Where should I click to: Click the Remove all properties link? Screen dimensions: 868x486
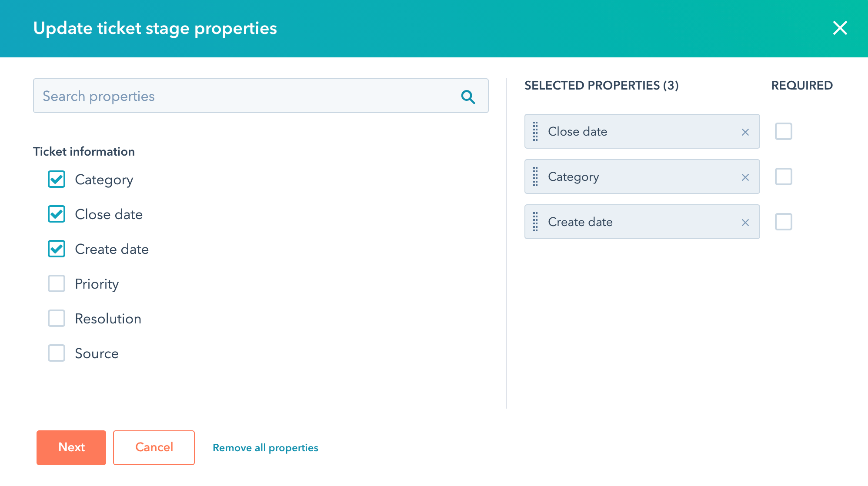265,448
